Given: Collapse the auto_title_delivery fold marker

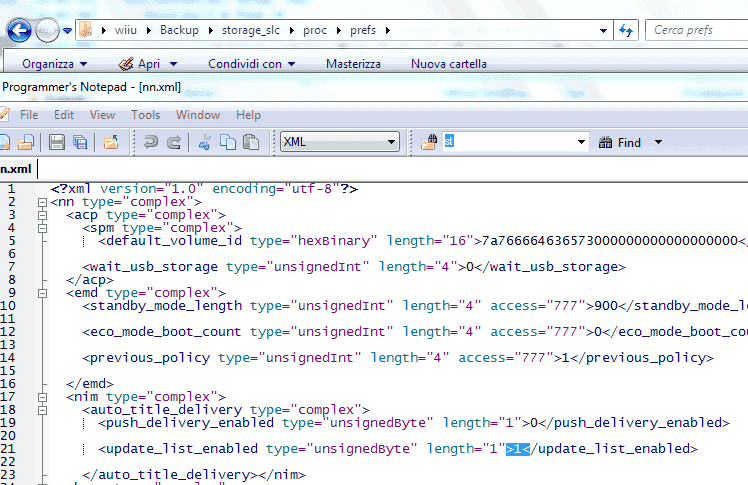Looking at the screenshot, I should (42, 410).
